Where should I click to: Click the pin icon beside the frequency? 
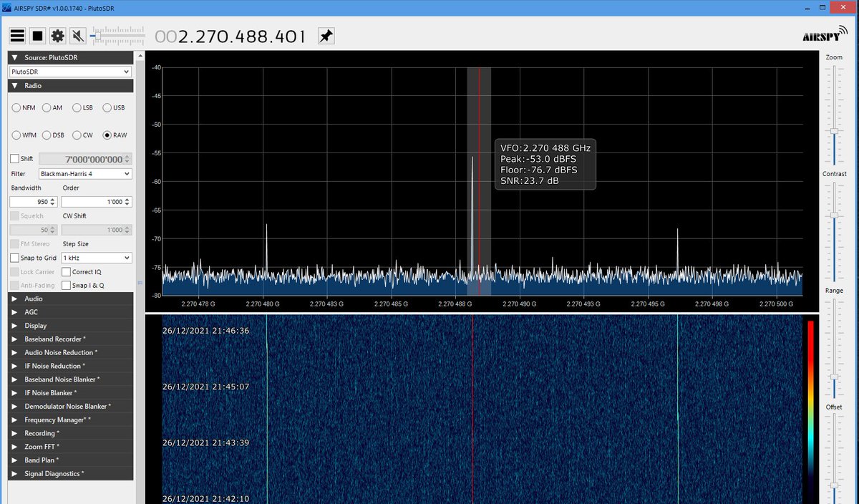click(326, 37)
